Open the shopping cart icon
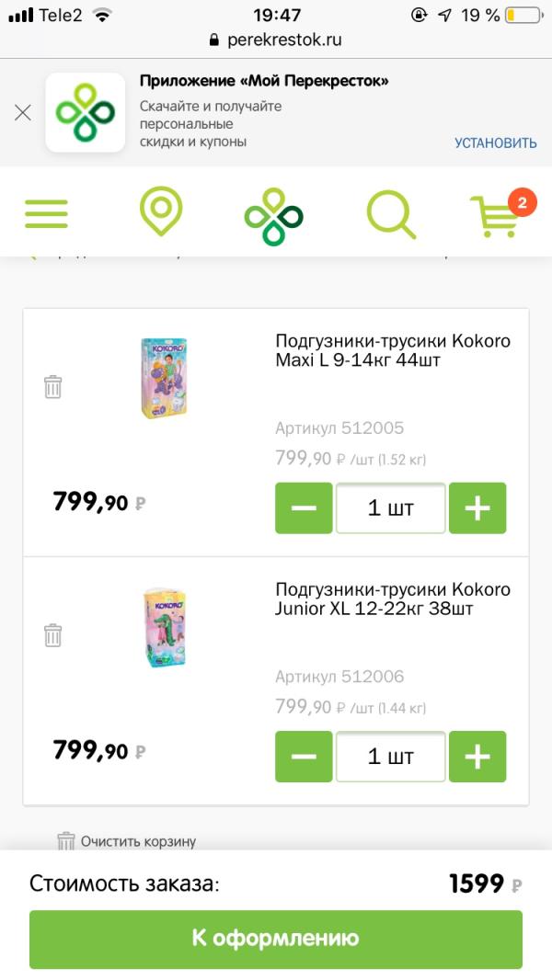This screenshot has height=980, width=552. (x=497, y=215)
